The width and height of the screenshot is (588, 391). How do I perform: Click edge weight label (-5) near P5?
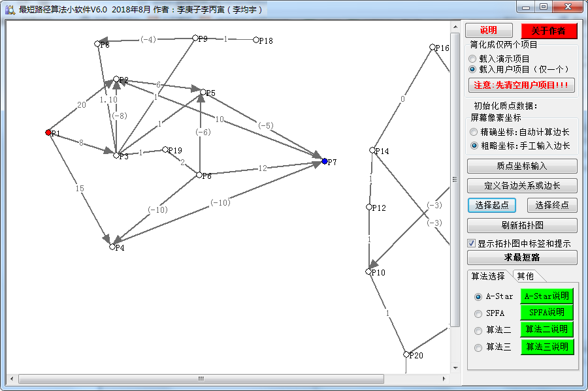pos(266,125)
